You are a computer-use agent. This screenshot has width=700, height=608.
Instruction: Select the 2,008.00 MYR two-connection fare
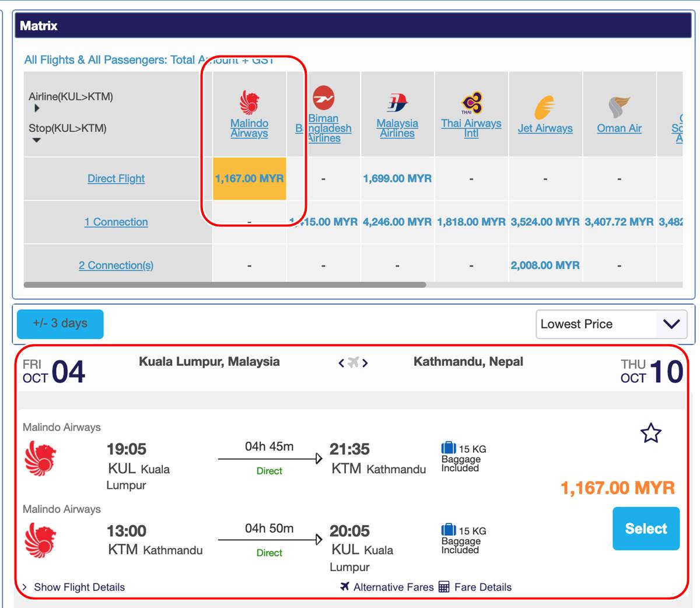click(x=545, y=265)
